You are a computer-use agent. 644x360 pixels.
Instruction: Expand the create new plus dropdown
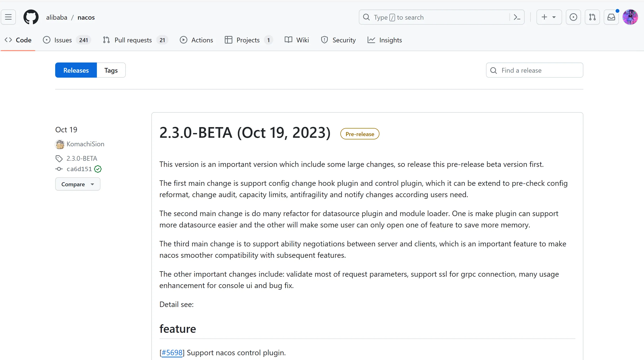(549, 17)
